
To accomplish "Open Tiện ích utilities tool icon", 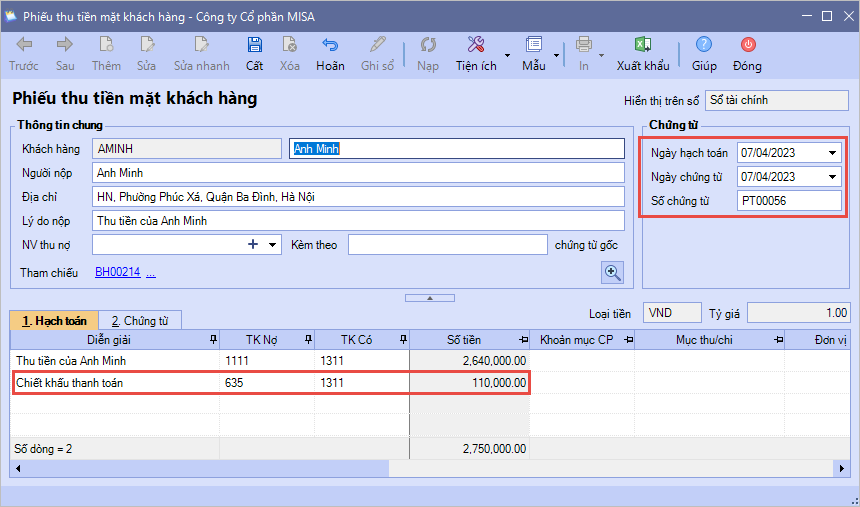I will click(x=476, y=45).
